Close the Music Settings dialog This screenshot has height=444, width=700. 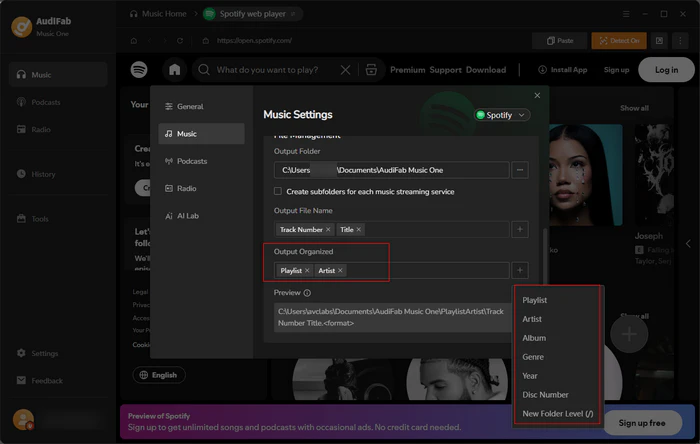[537, 95]
